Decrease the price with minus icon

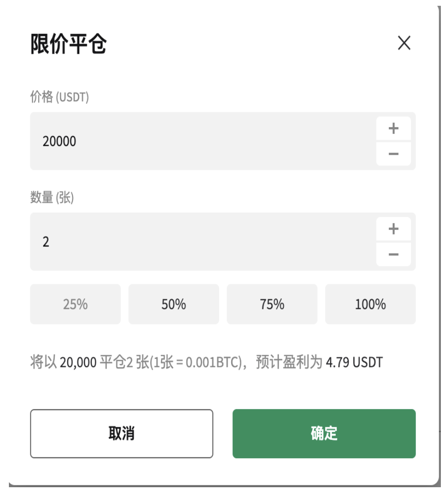(393, 154)
